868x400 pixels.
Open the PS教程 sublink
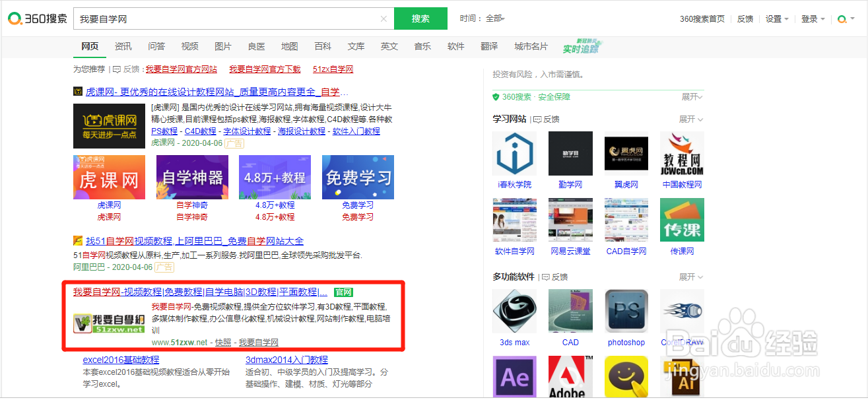[x=164, y=131]
